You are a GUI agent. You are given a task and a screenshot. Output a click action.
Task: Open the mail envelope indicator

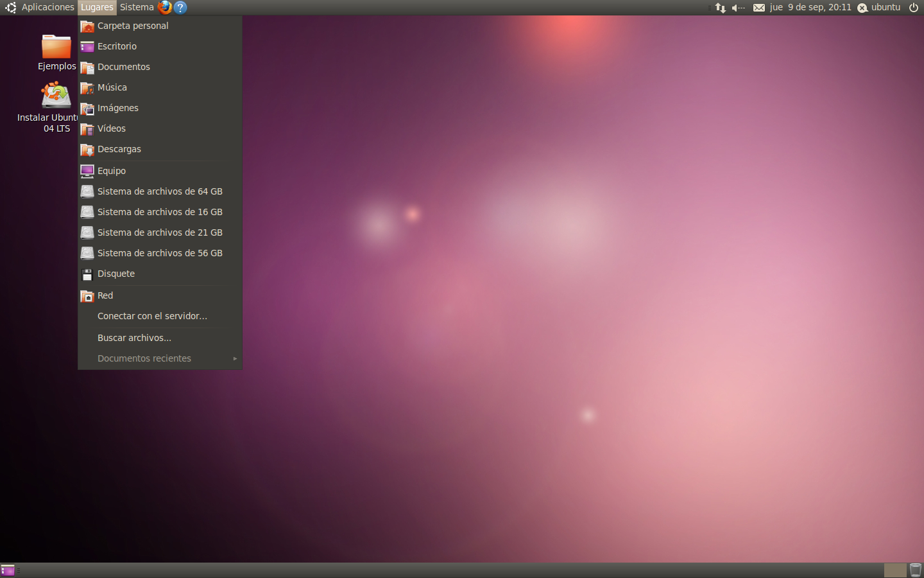tap(759, 8)
